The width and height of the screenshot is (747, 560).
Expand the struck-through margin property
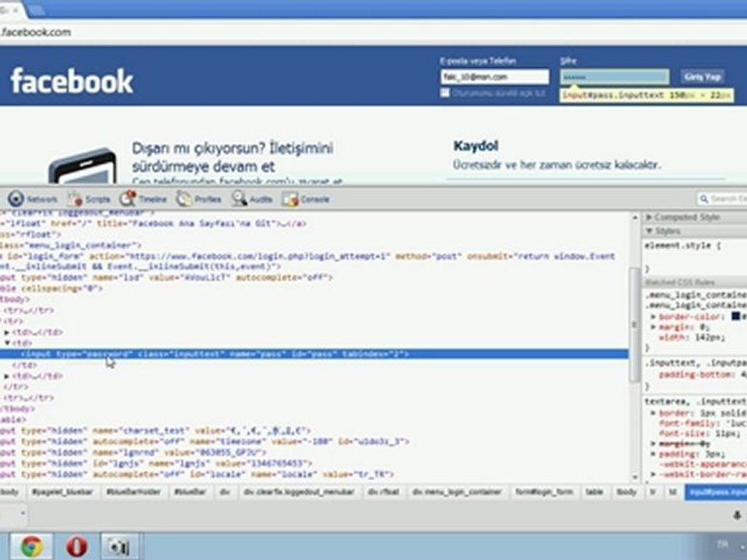click(x=654, y=443)
